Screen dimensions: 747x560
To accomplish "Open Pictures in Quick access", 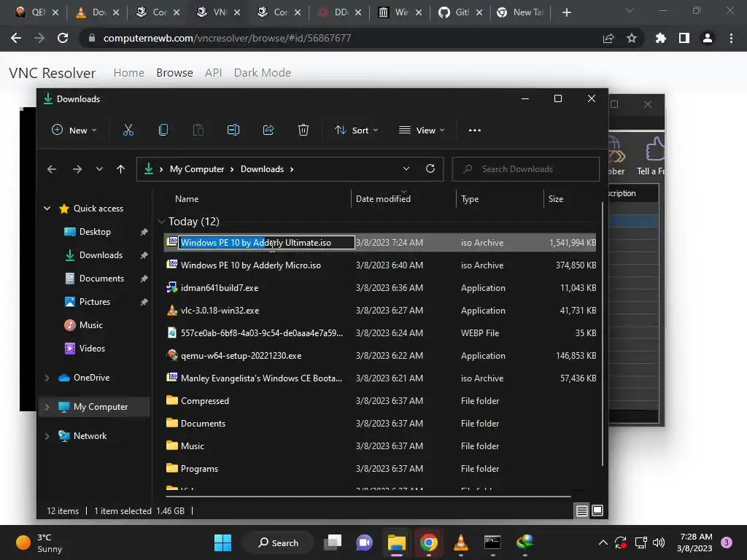I will tap(94, 302).
